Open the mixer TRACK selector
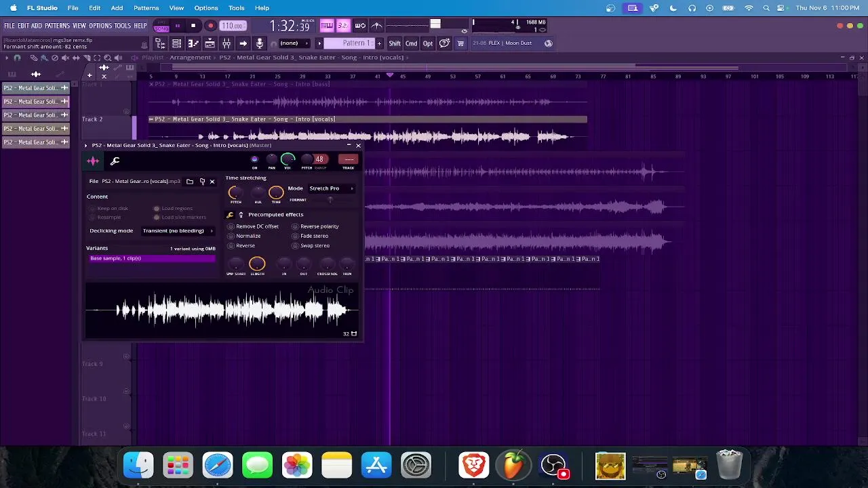The height and width of the screenshot is (488, 868). point(349,159)
